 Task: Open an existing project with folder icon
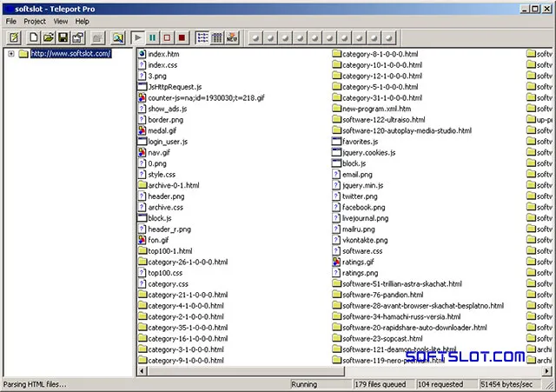[49, 37]
